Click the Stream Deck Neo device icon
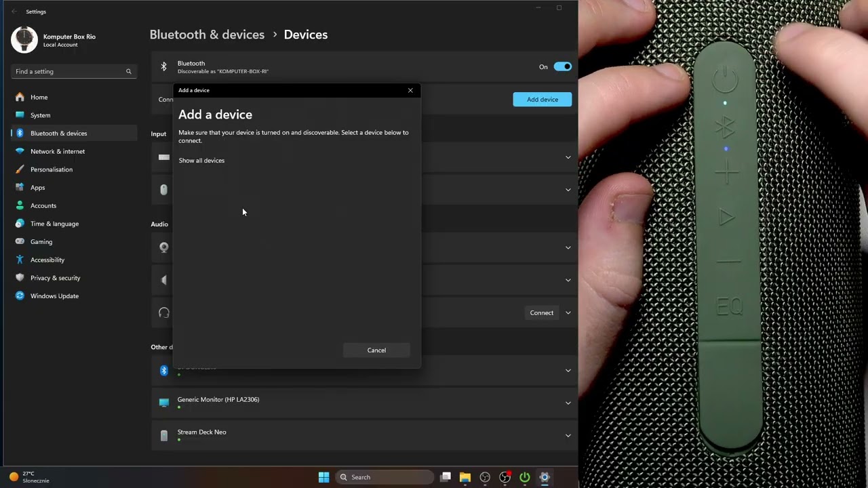The width and height of the screenshot is (868, 488). click(163, 435)
